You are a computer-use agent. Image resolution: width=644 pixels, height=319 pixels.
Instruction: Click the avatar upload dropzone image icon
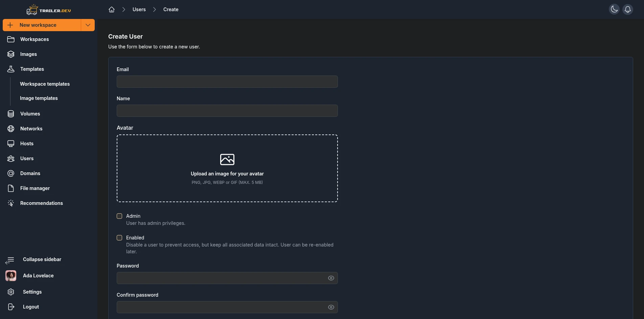tap(227, 159)
